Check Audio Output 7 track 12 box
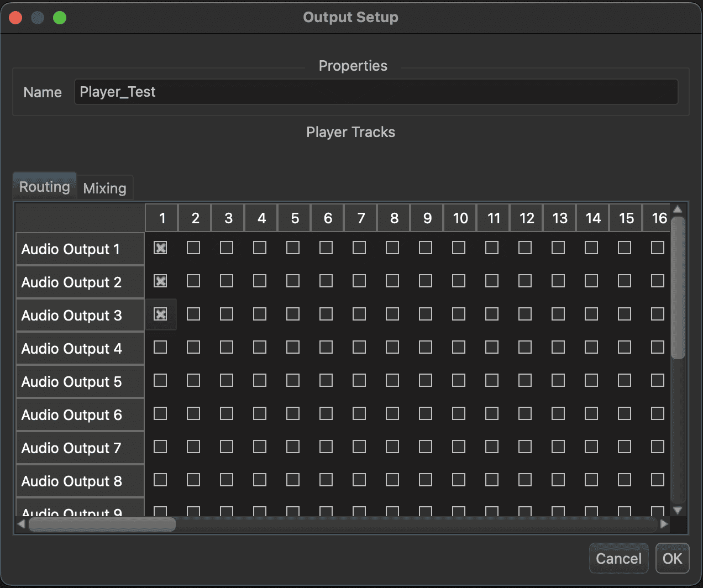The image size is (703, 588). (x=525, y=447)
